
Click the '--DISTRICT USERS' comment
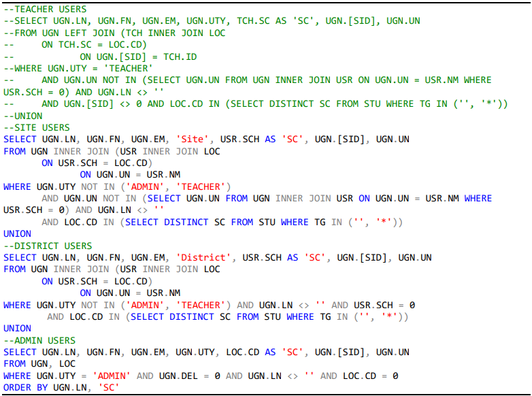[x=48, y=246]
